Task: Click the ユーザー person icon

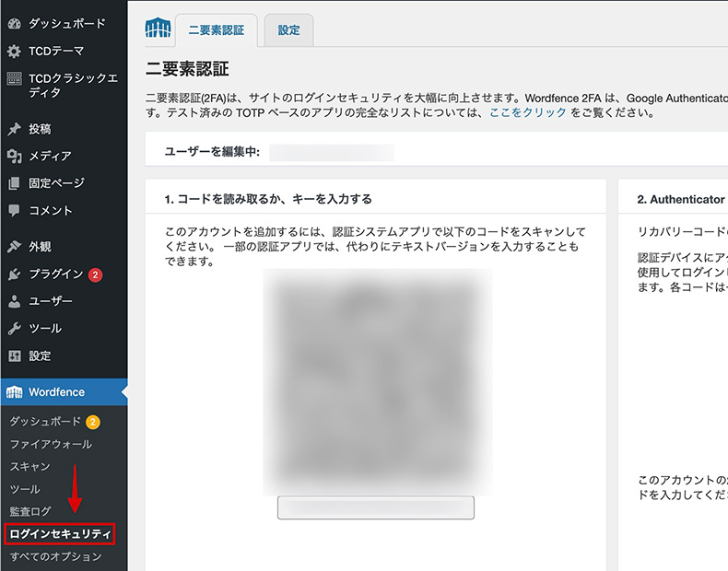Action: 15,301
